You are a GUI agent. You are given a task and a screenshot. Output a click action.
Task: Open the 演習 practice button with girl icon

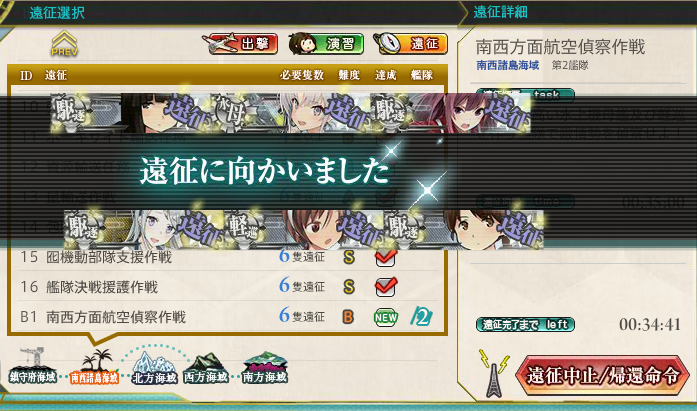(x=326, y=44)
